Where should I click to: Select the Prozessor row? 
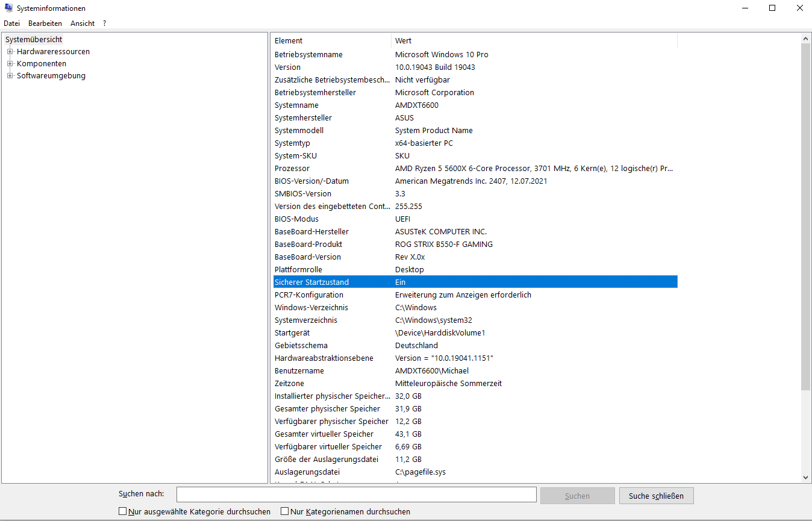pyautogui.click(x=475, y=168)
